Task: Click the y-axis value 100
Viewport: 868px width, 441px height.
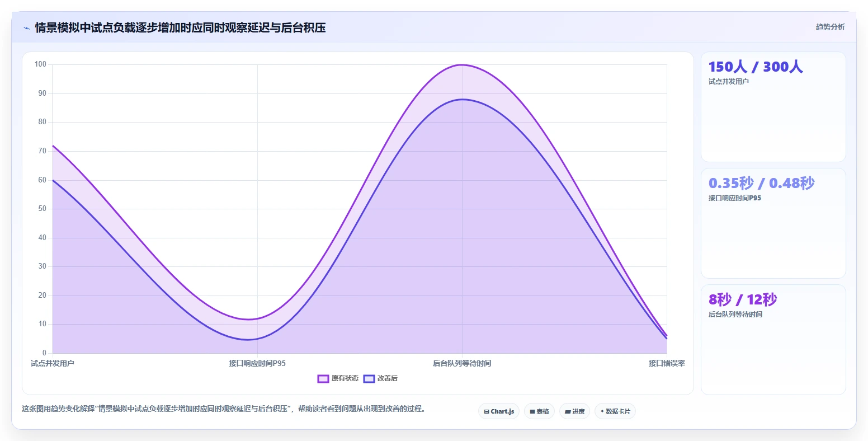Action: tap(40, 64)
